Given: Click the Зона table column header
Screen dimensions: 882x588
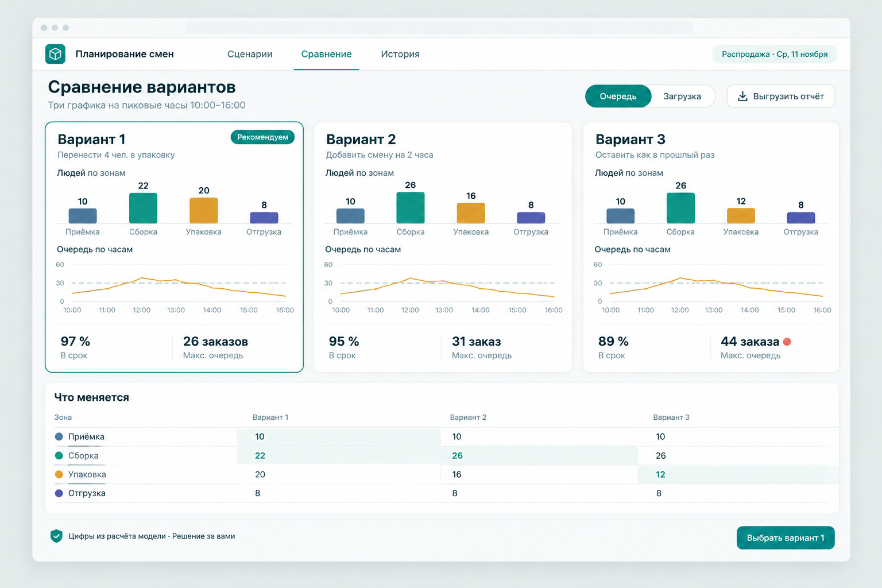Looking at the screenshot, I should click(63, 417).
